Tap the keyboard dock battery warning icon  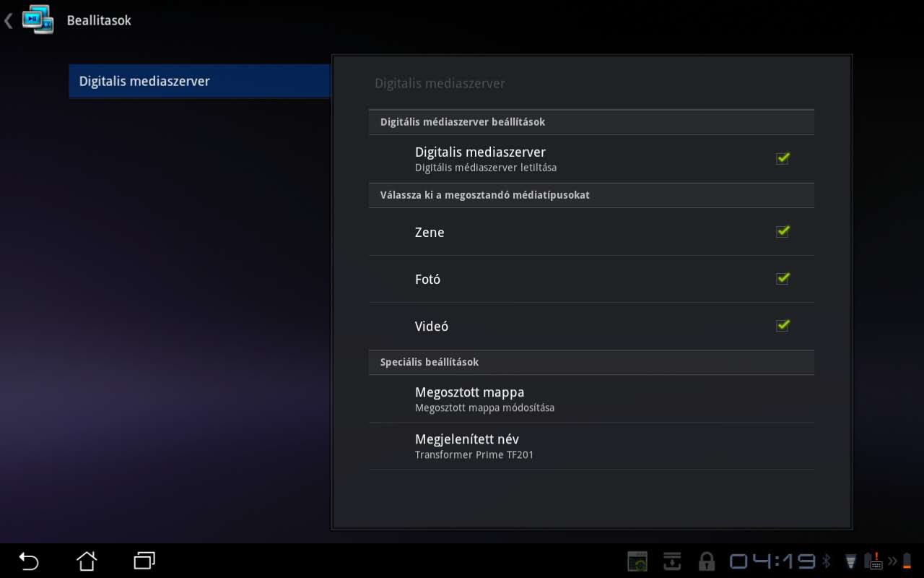click(873, 561)
